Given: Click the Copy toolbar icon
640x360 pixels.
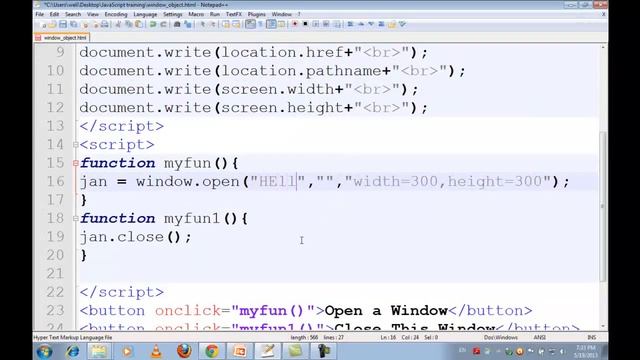Looking at the screenshot, I should [x=129, y=24].
